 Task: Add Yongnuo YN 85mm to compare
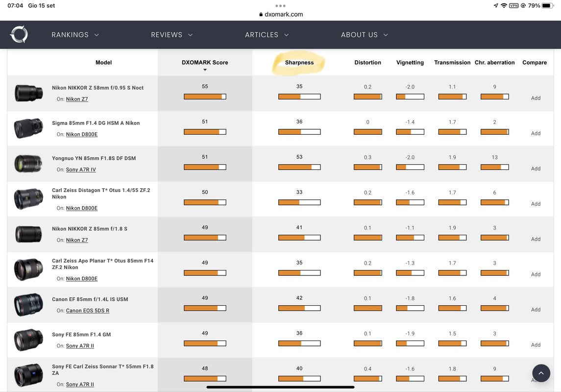536,169
